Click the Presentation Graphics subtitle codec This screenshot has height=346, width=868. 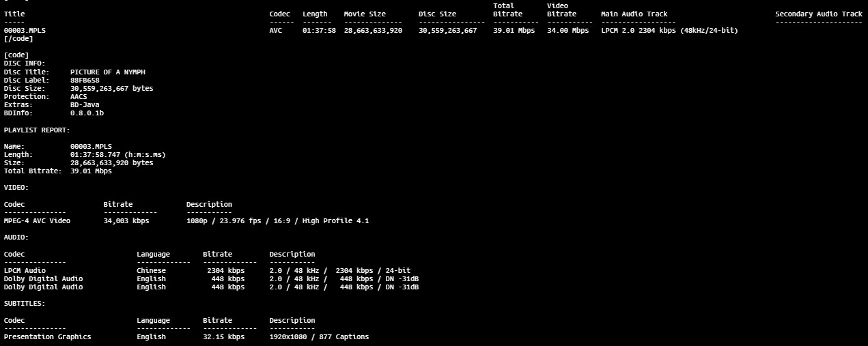(x=47, y=336)
